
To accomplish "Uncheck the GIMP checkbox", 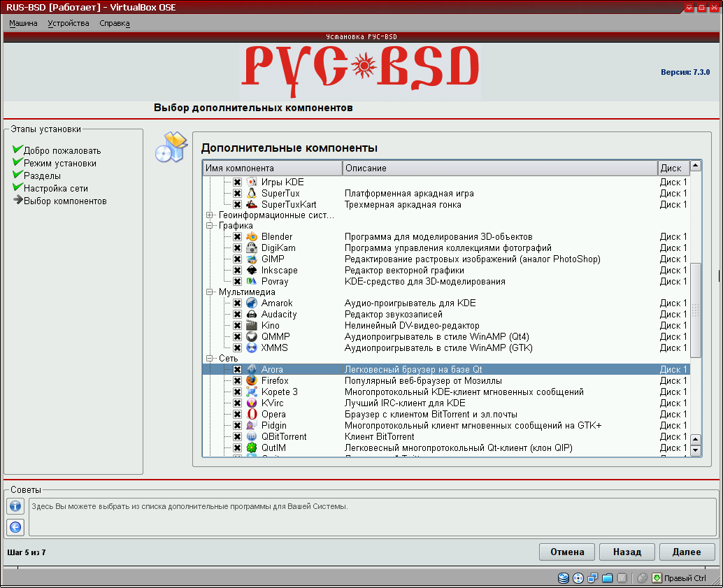I will (x=237, y=259).
